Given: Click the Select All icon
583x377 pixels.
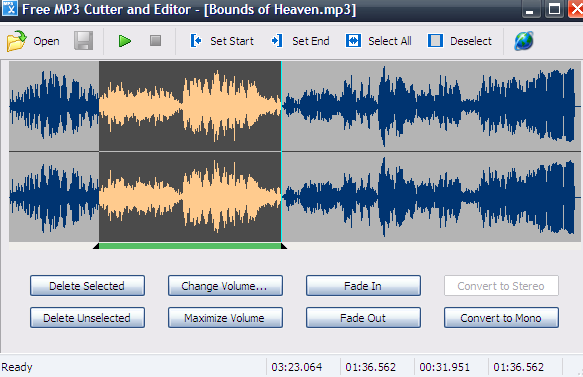Looking at the screenshot, I should click(353, 41).
